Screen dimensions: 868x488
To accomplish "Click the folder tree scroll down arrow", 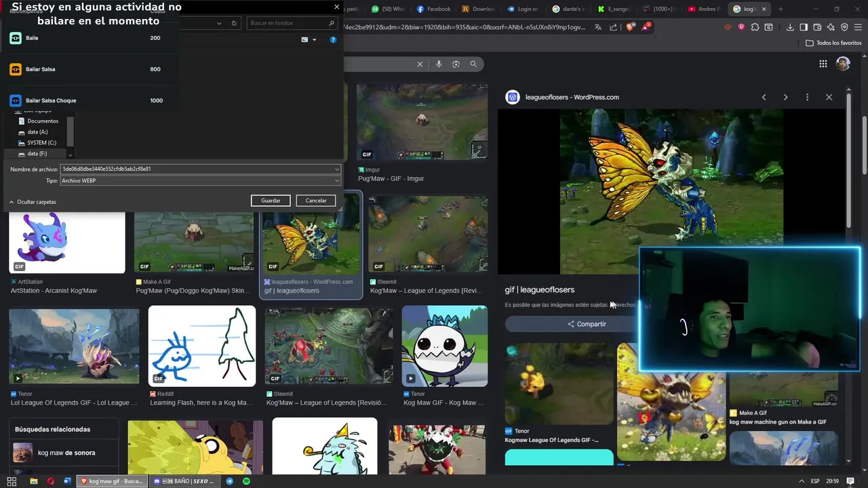I will [x=70, y=155].
